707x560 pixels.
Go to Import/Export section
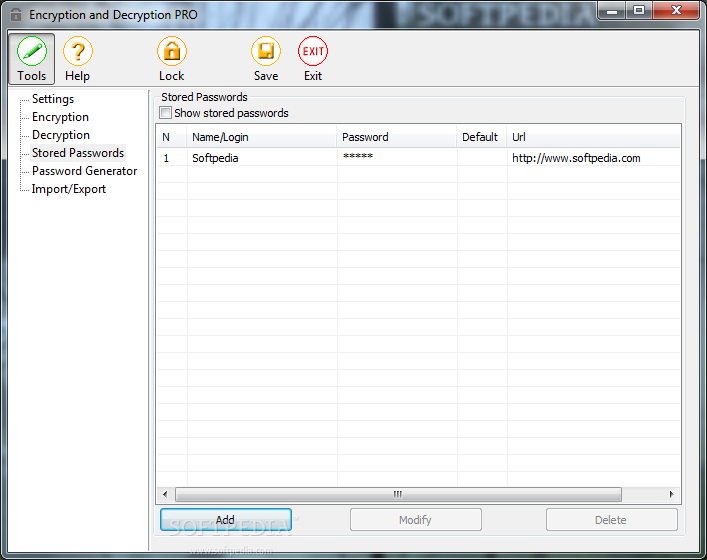69,189
